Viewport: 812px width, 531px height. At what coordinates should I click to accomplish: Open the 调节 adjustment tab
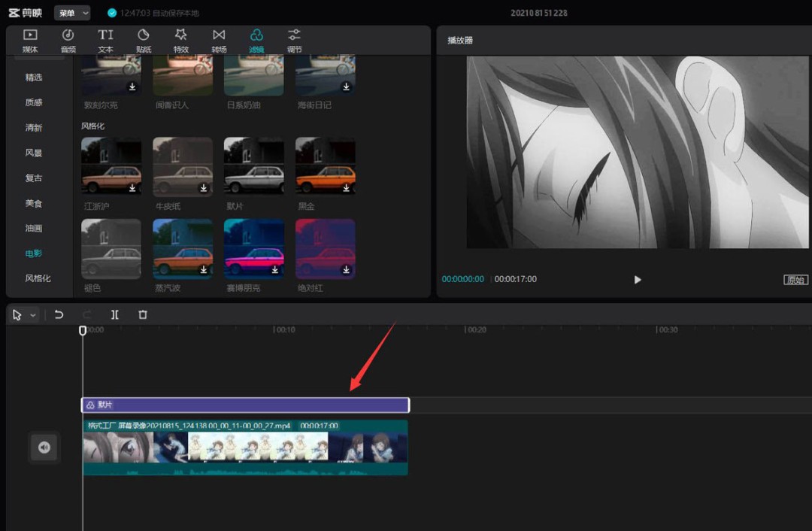click(x=294, y=40)
